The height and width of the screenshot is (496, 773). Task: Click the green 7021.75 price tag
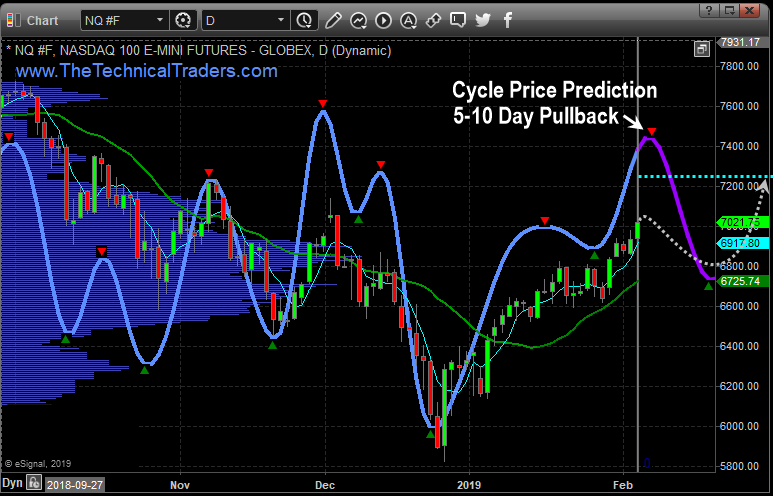tap(742, 223)
